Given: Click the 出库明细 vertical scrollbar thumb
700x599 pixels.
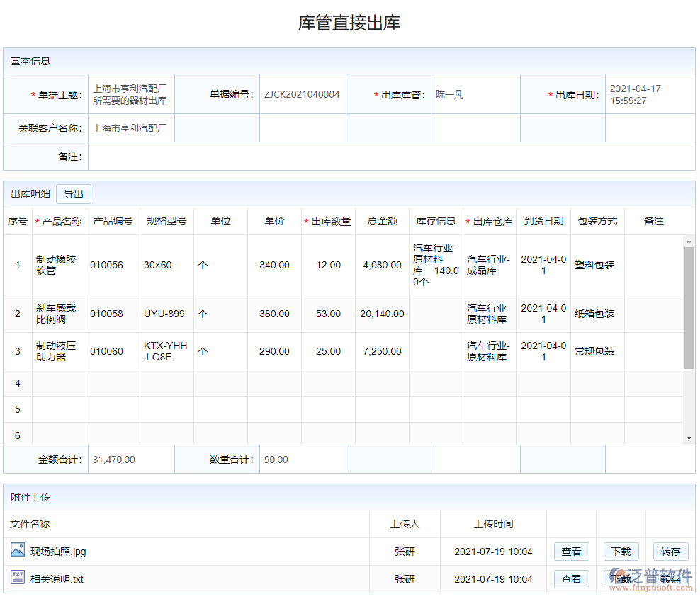Looking at the screenshot, I should pyautogui.click(x=689, y=308).
